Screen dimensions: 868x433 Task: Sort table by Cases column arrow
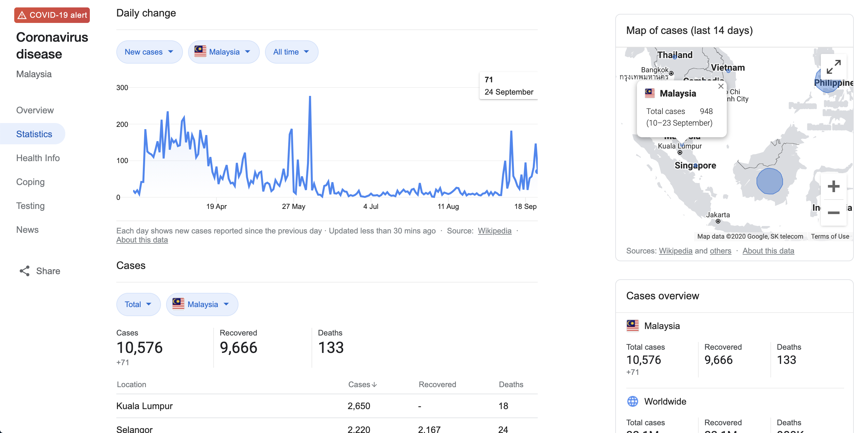pyautogui.click(x=374, y=384)
